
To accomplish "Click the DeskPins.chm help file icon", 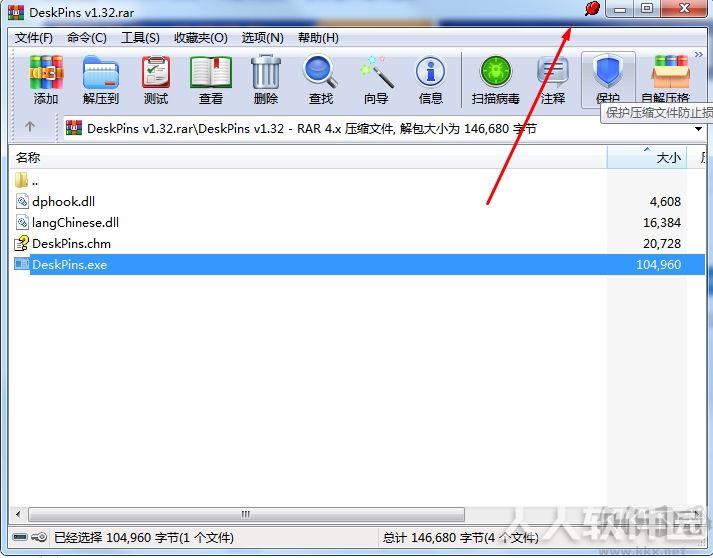I will pyautogui.click(x=21, y=244).
